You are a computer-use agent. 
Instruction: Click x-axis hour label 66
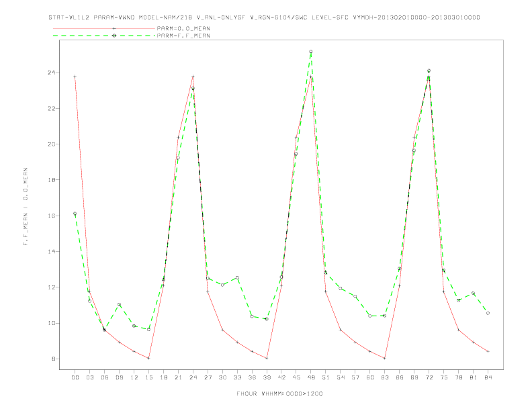[x=400, y=377]
